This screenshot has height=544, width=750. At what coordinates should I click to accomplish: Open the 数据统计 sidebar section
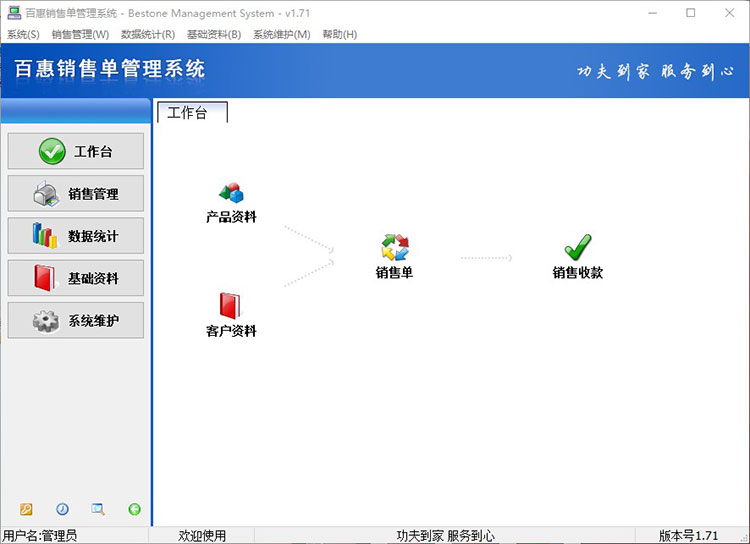(76, 235)
